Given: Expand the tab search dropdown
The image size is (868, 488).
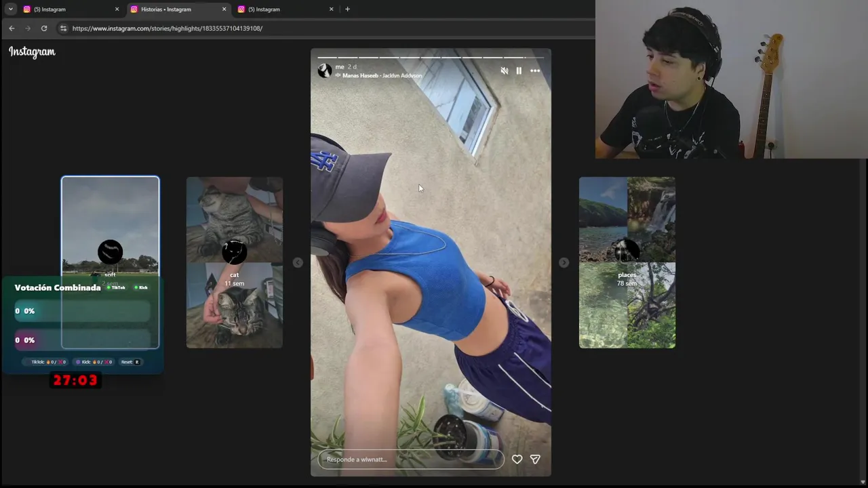Looking at the screenshot, I should (x=10, y=9).
